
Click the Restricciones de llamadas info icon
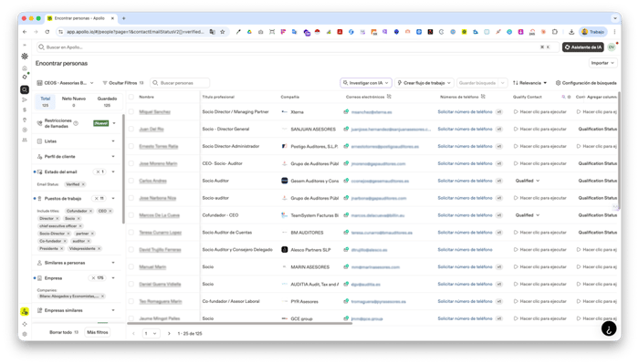pos(76,123)
